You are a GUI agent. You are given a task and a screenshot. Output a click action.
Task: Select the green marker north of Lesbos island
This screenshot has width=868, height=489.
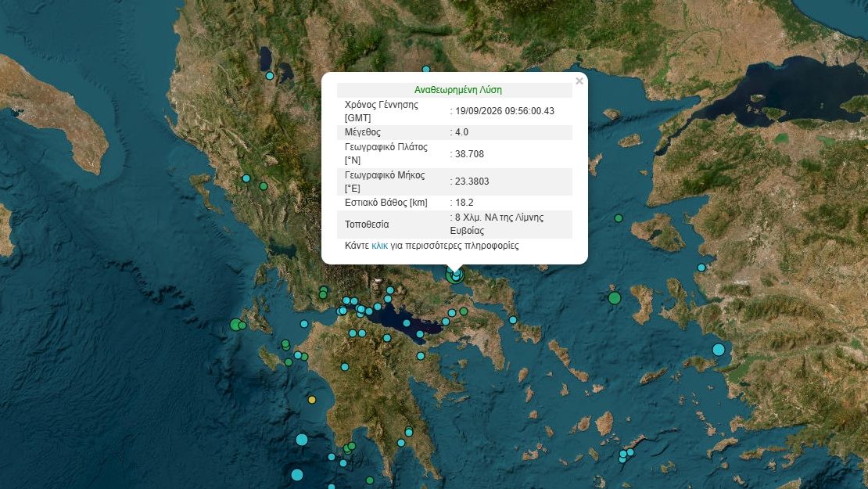coord(619,218)
